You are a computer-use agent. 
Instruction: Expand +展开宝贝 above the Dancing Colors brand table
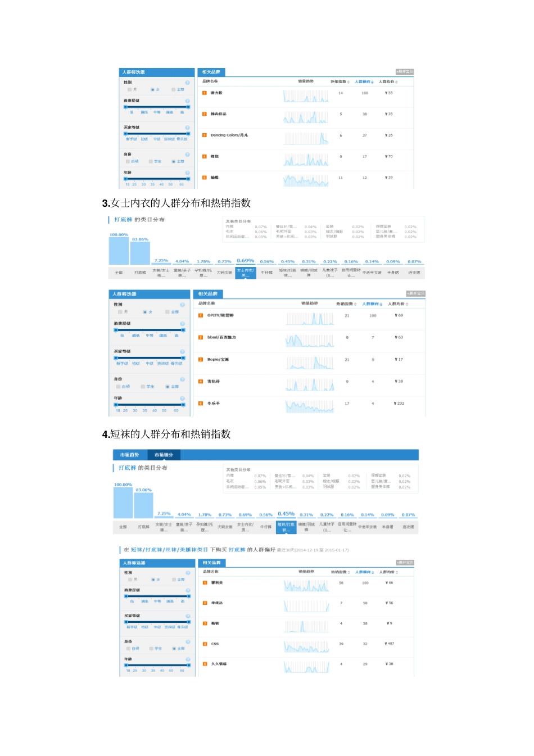(405, 72)
